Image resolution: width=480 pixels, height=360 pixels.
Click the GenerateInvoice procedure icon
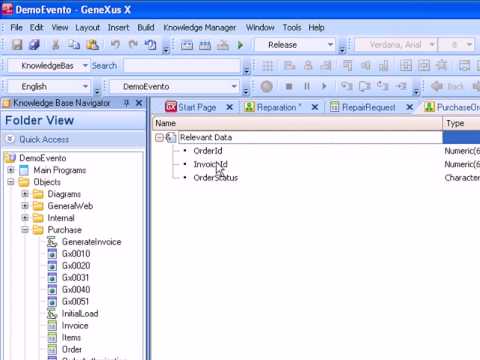(52, 242)
